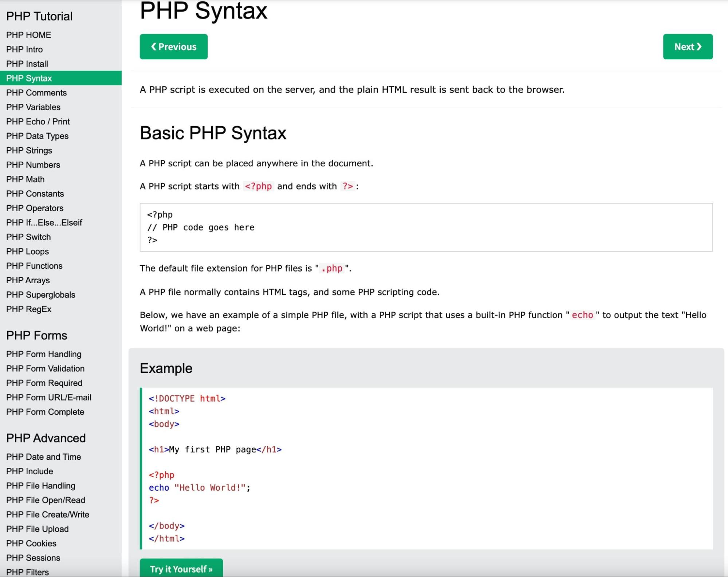Image resolution: width=728 pixels, height=577 pixels.
Task: Select PHP Form URL/E-mail link
Action: 48,398
